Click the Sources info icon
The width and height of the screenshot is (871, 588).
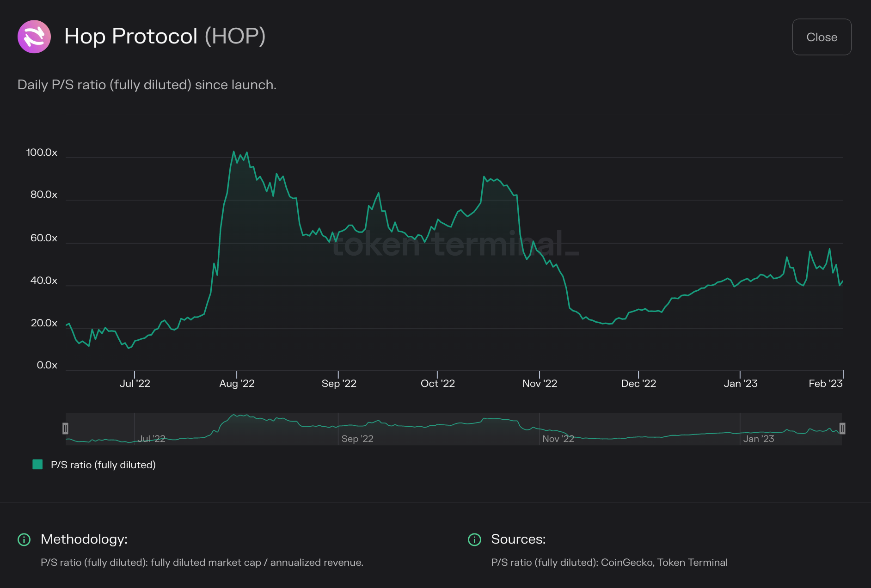point(474,539)
